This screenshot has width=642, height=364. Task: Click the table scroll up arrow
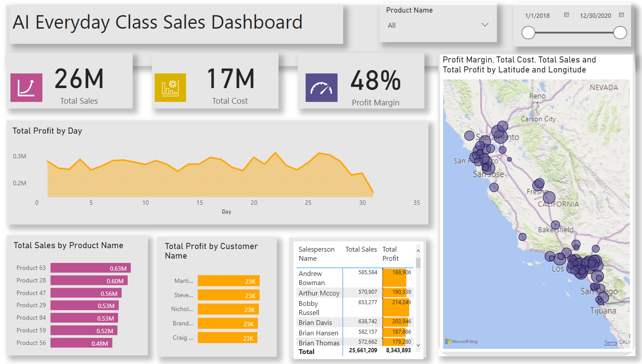tap(418, 251)
